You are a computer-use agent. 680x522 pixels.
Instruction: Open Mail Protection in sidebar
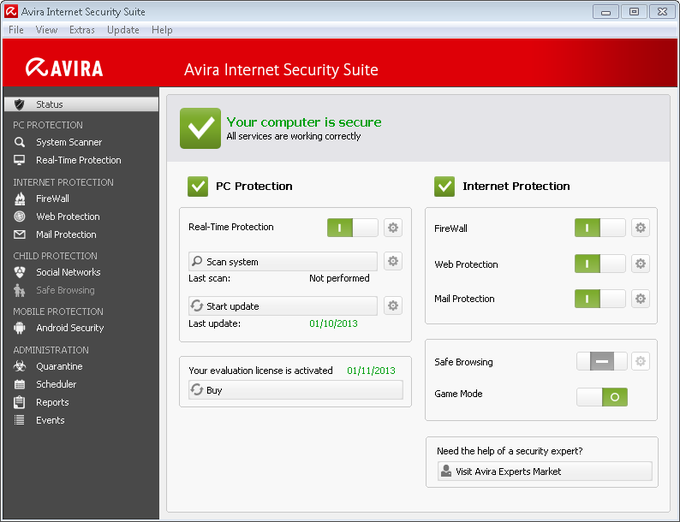pyautogui.click(x=66, y=235)
